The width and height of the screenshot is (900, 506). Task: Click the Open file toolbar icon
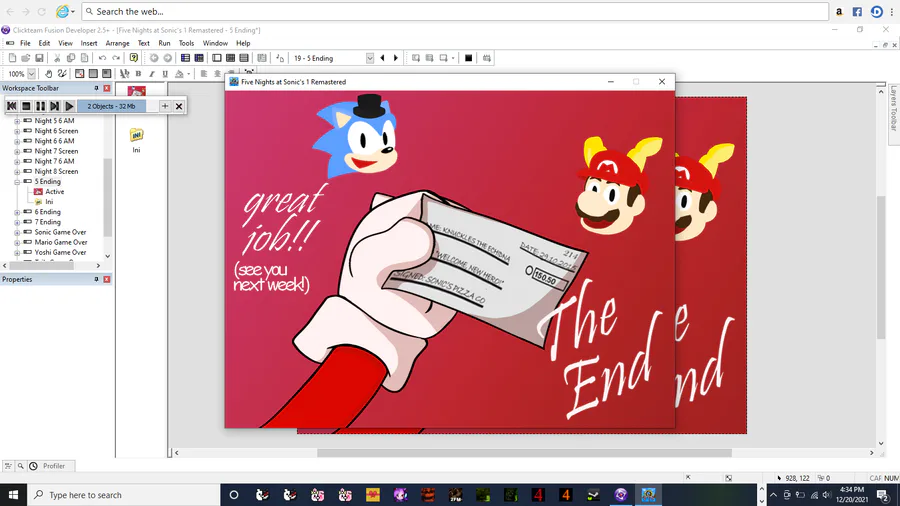(26, 58)
